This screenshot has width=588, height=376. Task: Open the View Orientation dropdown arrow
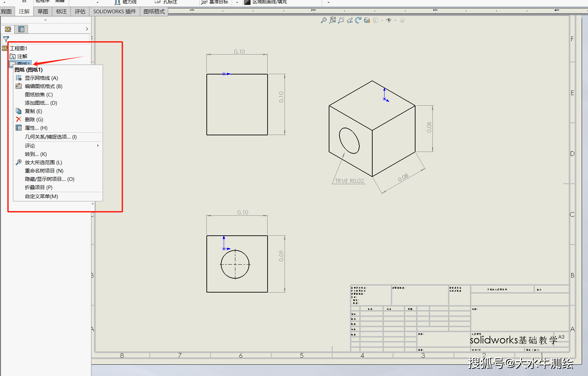pos(382,20)
